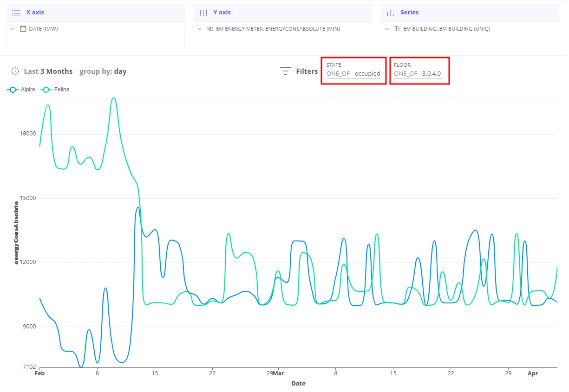The width and height of the screenshot is (569, 392).
Task: Click the Filters label
Action: point(307,71)
